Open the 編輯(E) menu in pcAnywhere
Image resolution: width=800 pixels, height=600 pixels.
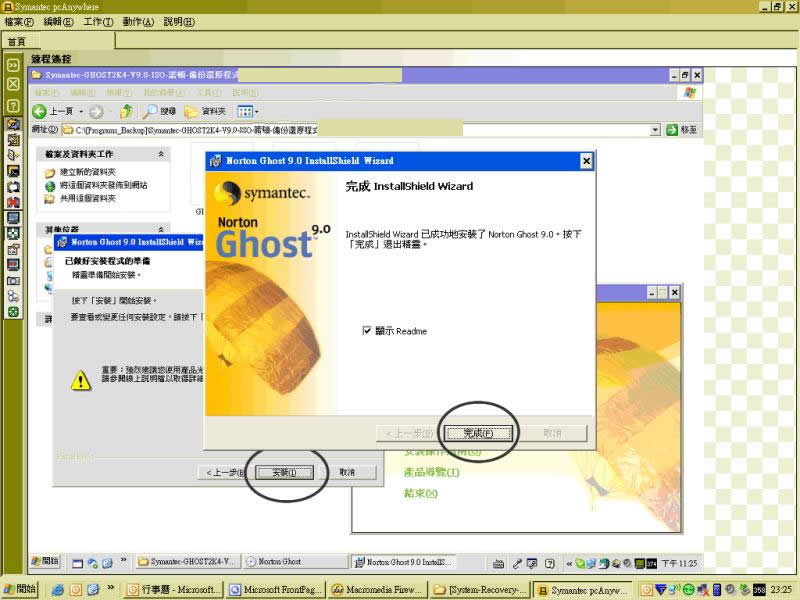pos(58,22)
